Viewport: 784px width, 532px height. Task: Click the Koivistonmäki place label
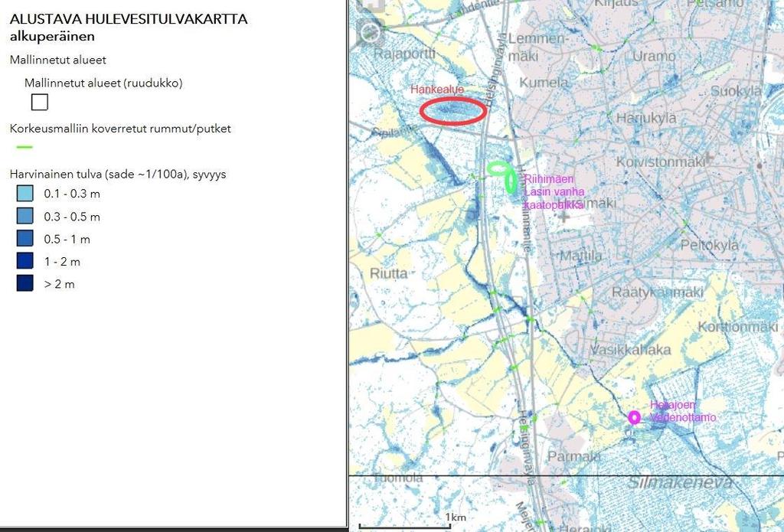point(660,162)
